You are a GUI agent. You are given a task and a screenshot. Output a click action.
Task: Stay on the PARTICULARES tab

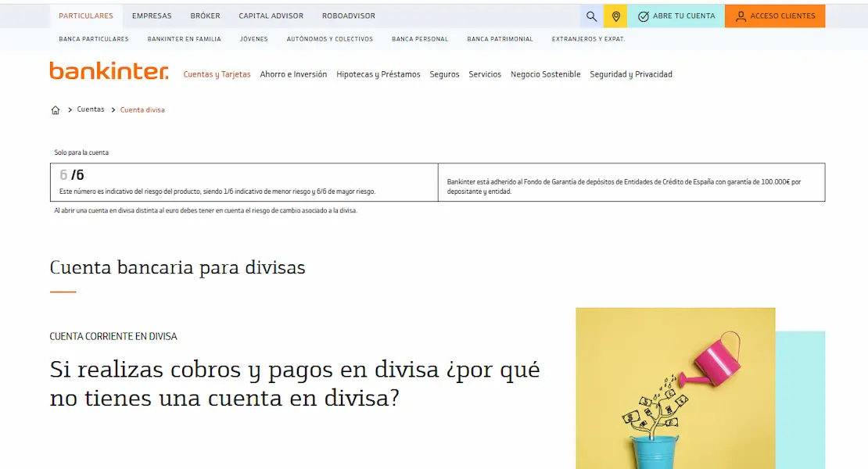pyautogui.click(x=86, y=15)
